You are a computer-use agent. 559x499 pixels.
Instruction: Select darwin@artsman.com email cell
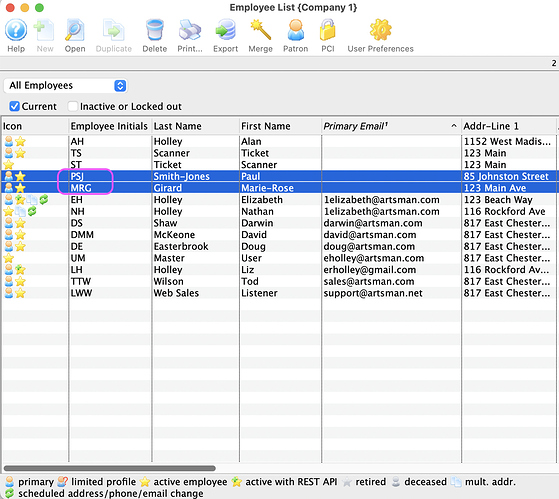(373, 223)
